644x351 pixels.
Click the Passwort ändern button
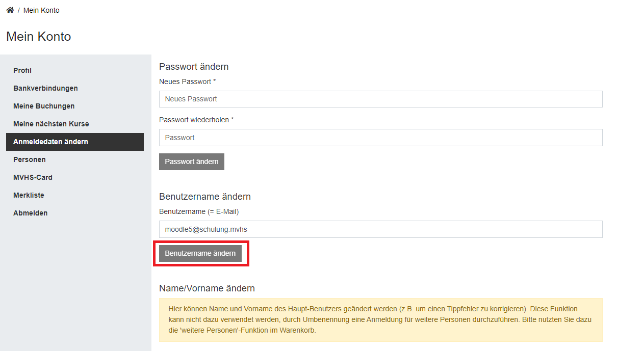click(192, 161)
